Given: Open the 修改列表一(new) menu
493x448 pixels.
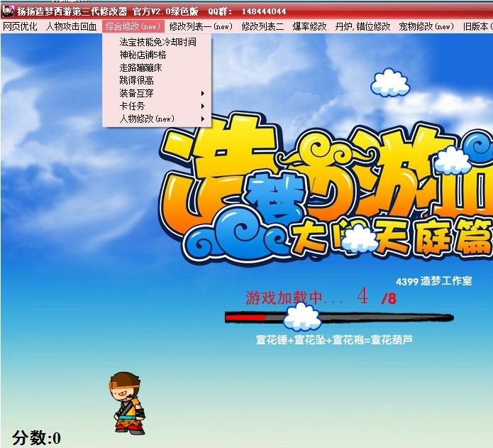Looking at the screenshot, I should [201, 26].
